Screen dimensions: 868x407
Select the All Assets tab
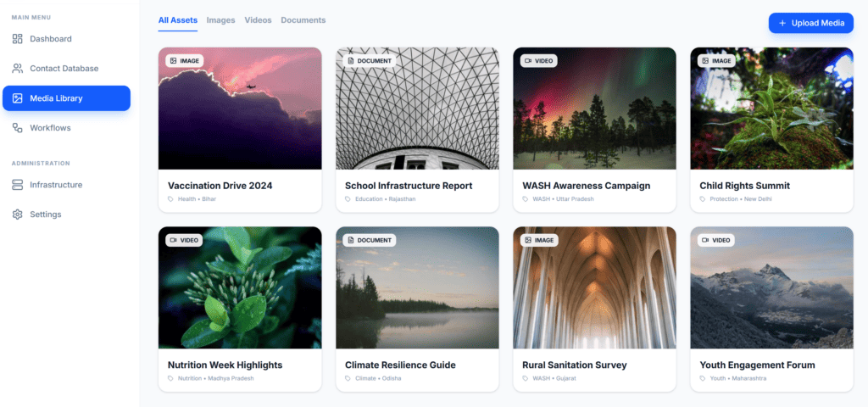(x=178, y=20)
